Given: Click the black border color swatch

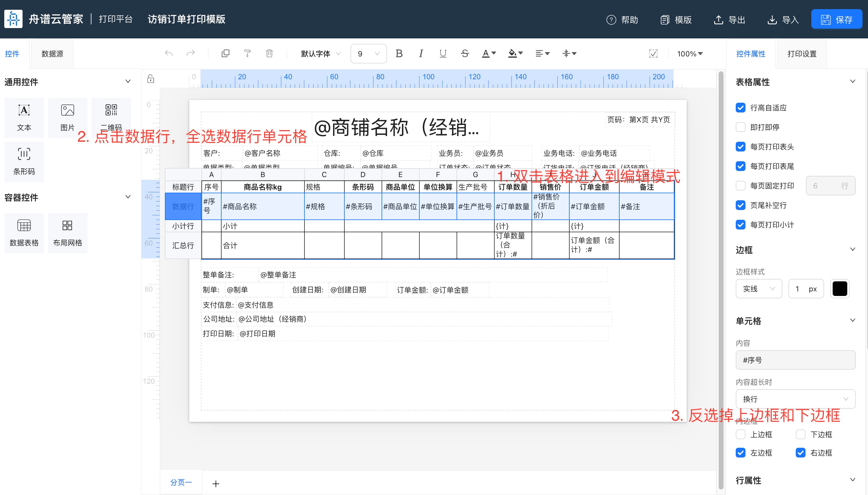Looking at the screenshot, I should (x=840, y=289).
